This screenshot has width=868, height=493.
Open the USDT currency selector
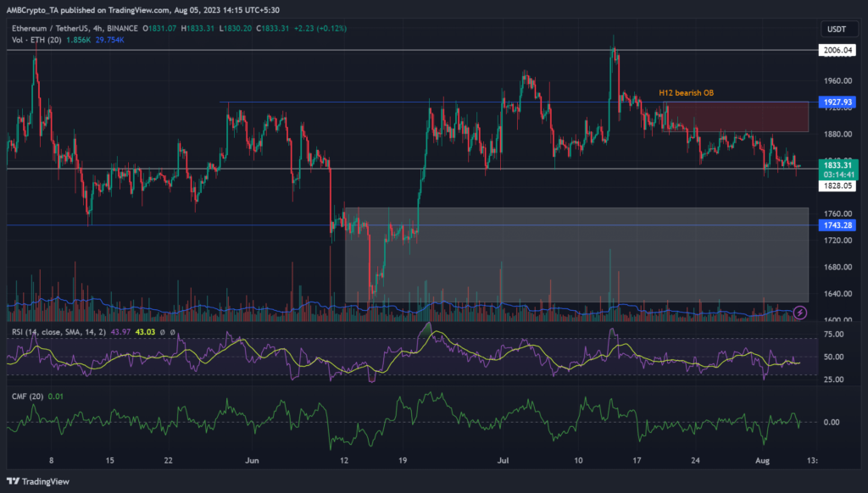(x=837, y=29)
